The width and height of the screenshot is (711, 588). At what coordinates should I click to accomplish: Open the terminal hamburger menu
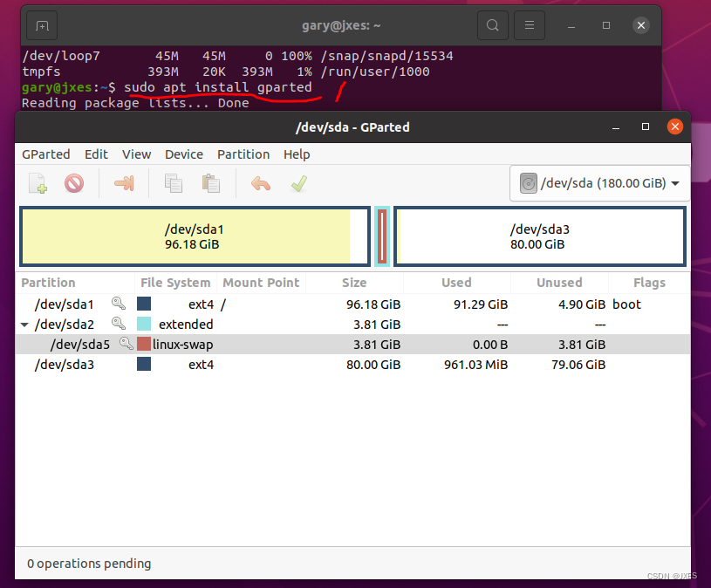(x=530, y=25)
